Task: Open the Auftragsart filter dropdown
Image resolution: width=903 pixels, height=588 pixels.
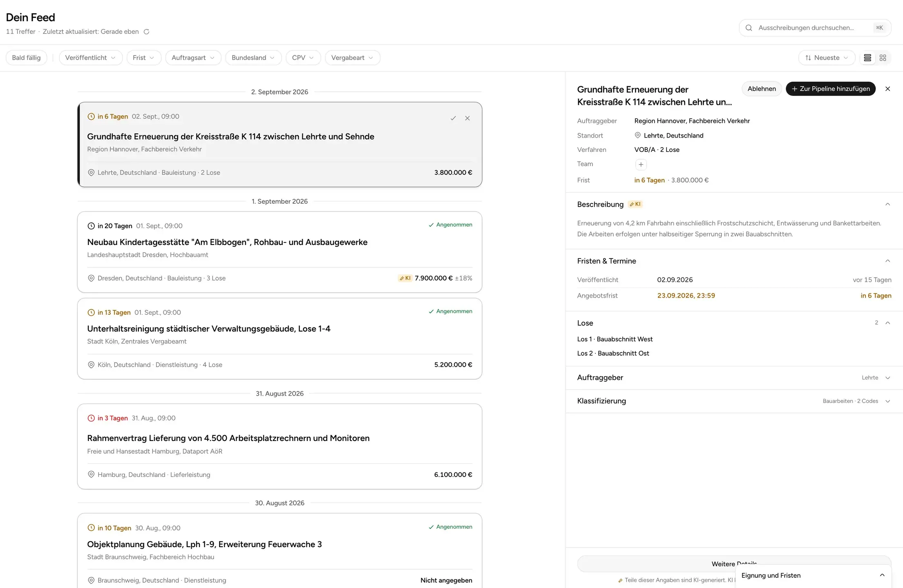Action: (193, 58)
